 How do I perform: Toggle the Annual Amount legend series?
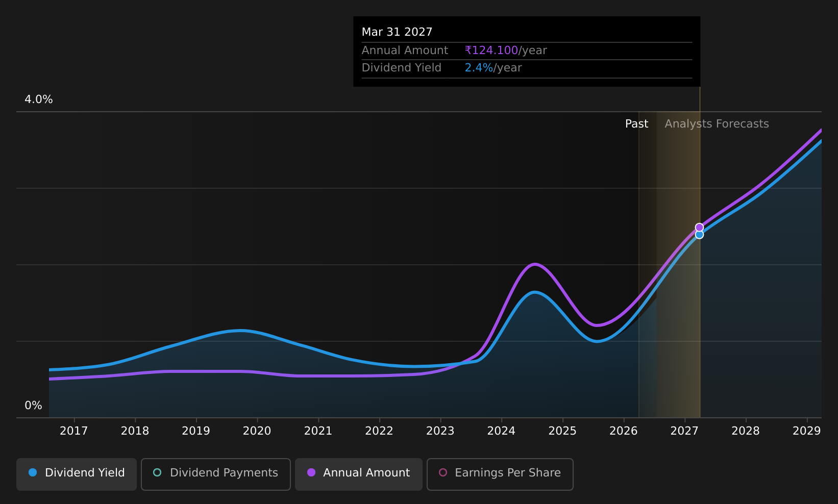pyautogui.click(x=359, y=474)
